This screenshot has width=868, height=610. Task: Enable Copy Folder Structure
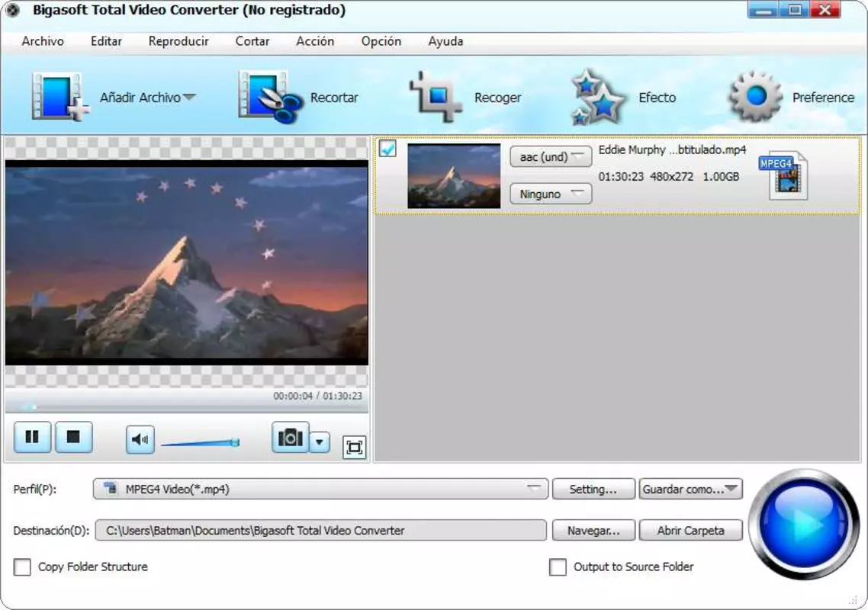pyautogui.click(x=22, y=567)
